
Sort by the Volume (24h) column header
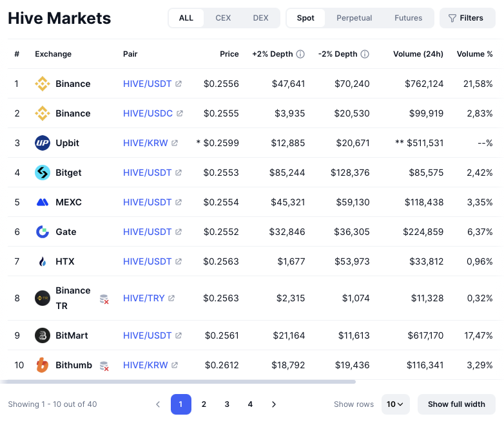pyautogui.click(x=418, y=54)
